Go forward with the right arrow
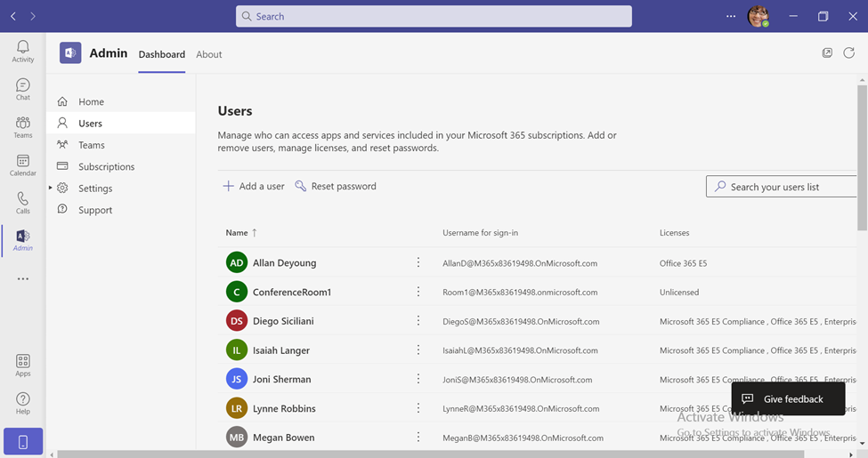Viewport: 868px width, 458px height. tap(33, 16)
